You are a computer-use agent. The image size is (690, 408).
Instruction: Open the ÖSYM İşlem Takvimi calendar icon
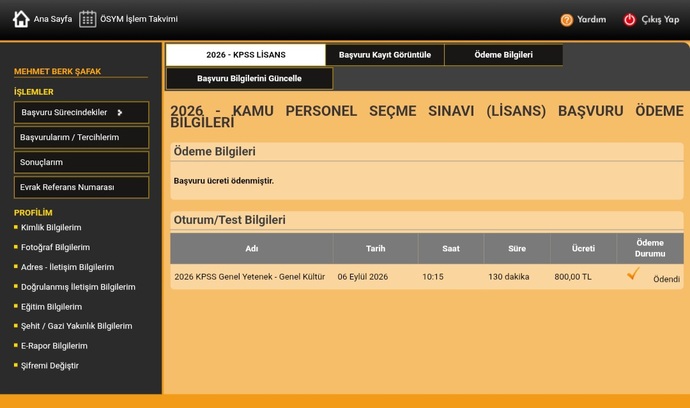(88, 19)
